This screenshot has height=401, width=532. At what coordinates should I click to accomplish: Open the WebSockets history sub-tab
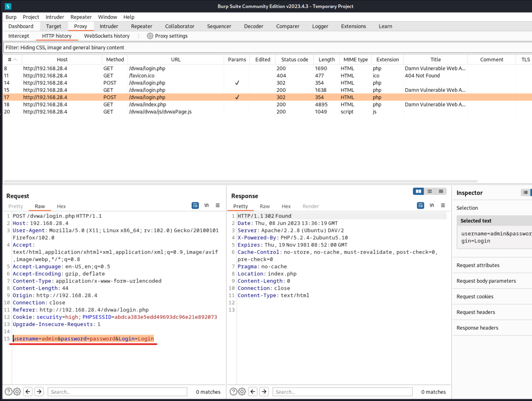coord(107,36)
